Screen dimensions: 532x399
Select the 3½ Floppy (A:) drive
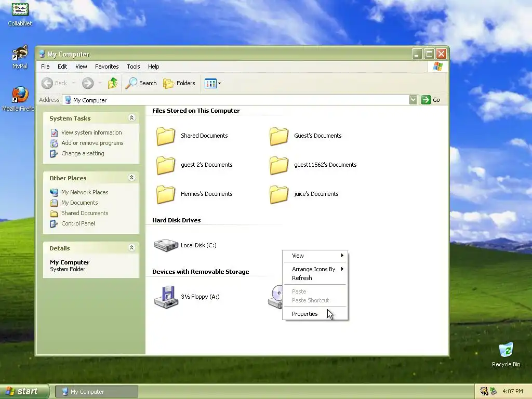click(x=187, y=297)
